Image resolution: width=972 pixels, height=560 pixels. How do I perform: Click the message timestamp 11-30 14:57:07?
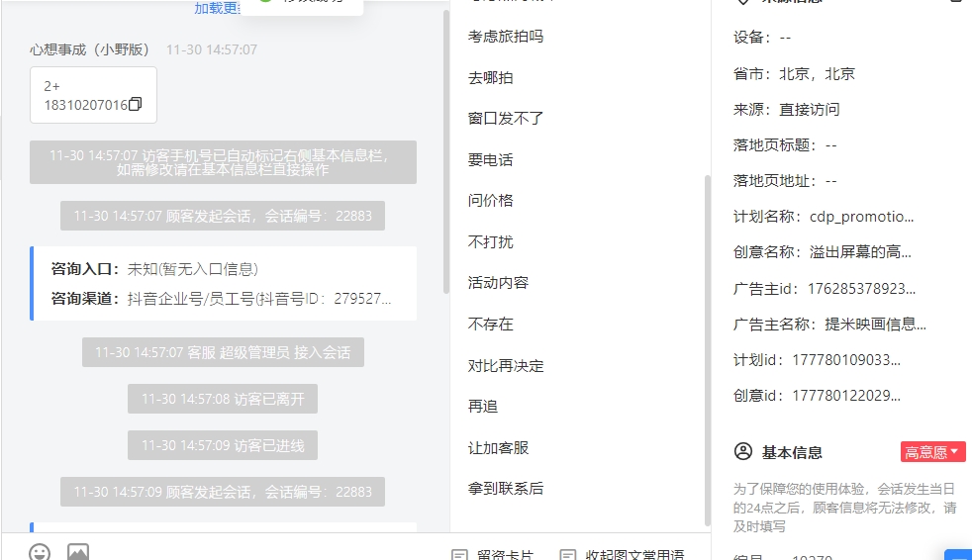[x=212, y=49]
